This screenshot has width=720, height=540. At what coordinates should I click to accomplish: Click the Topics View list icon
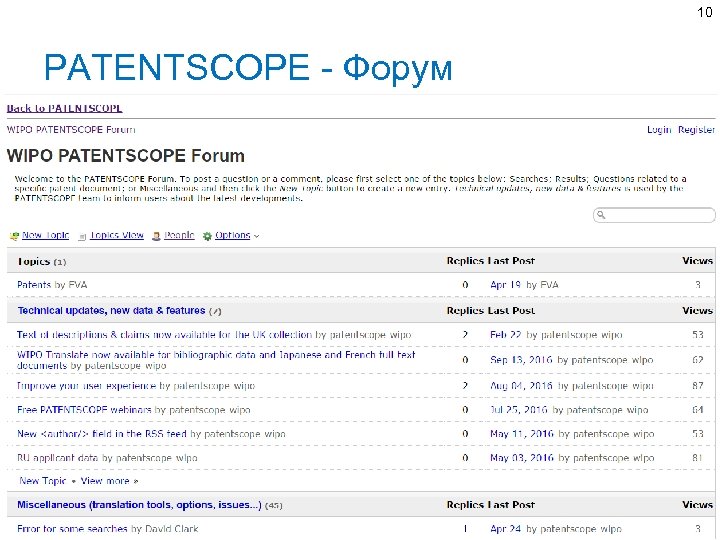click(x=82, y=236)
